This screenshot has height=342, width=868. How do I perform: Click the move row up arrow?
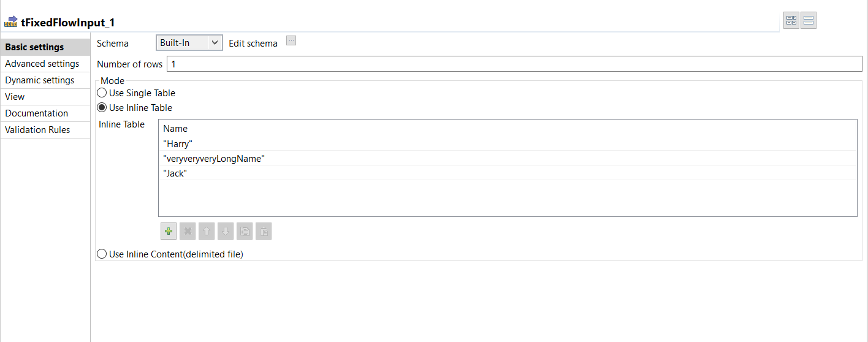click(207, 231)
